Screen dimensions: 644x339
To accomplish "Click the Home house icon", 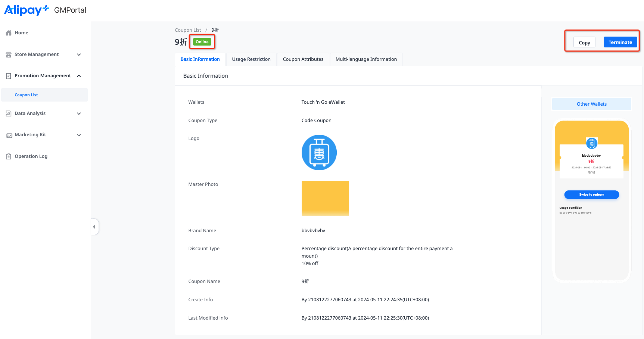I will tap(9, 33).
